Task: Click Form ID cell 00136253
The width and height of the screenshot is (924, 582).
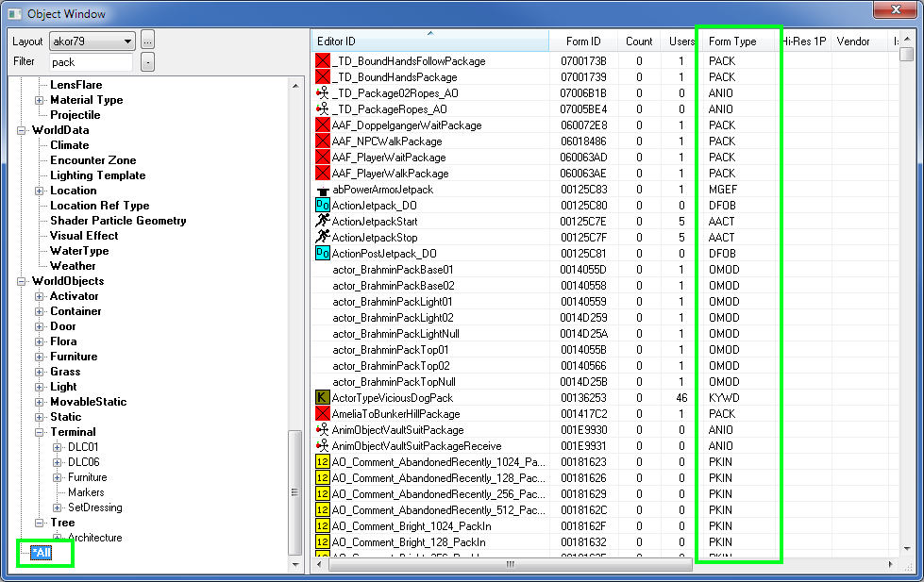Action: (583, 398)
